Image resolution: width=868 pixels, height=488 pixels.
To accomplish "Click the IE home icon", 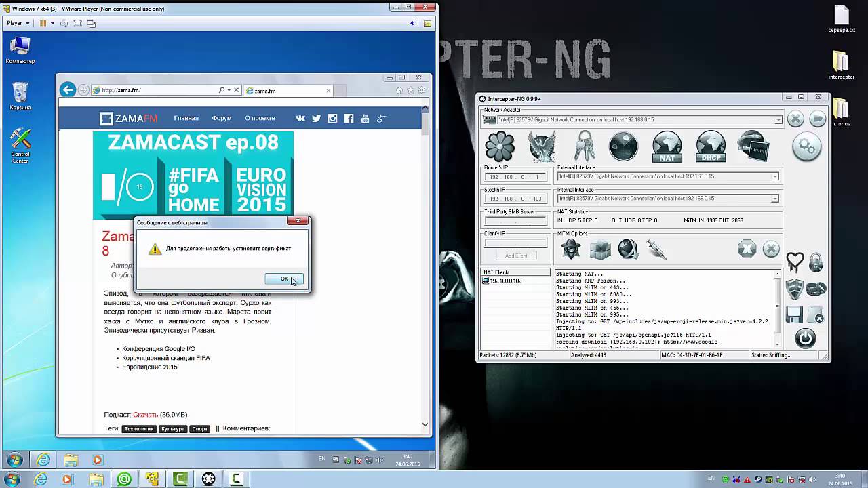I will point(399,89).
